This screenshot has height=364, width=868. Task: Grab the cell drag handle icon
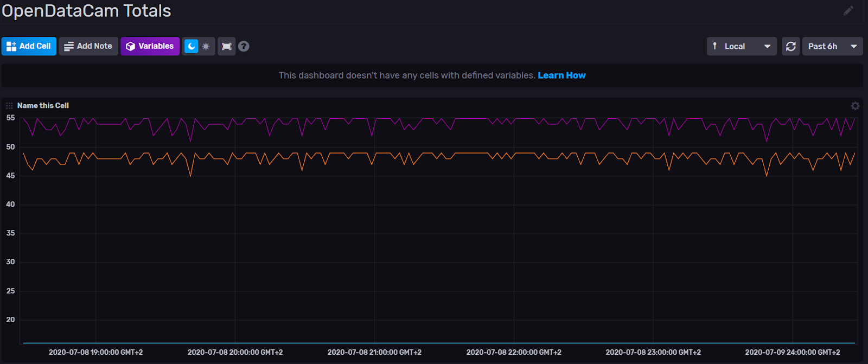click(9, 106)
